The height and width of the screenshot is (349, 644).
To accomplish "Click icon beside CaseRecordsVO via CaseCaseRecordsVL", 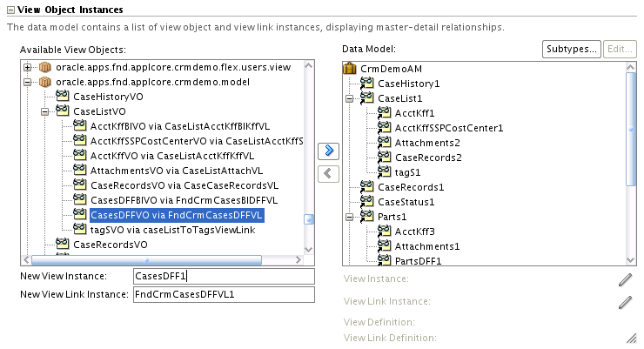I will (80, 185).
